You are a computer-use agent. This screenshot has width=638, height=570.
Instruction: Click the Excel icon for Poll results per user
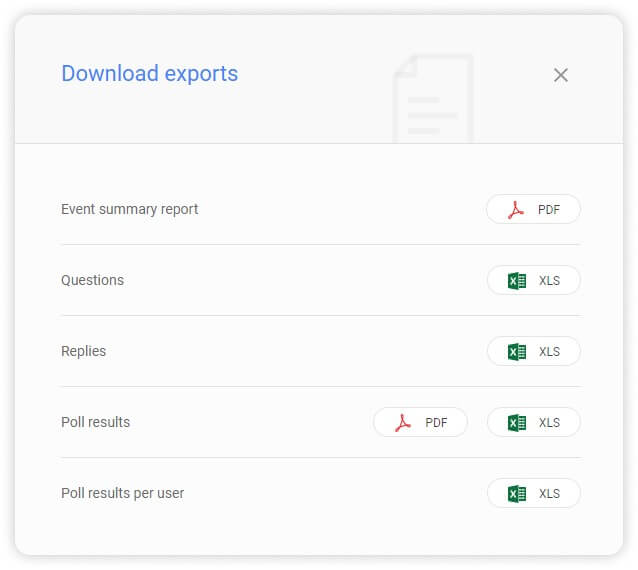coord(516,494)
